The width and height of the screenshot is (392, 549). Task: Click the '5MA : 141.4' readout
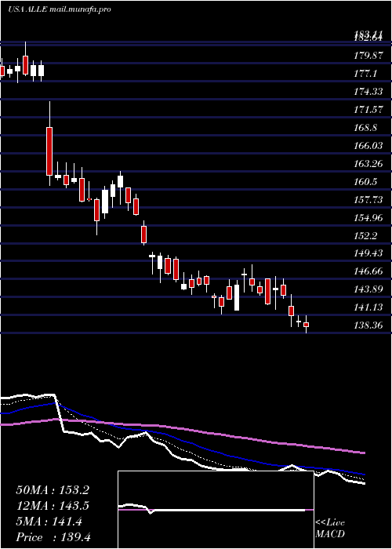coord(49,522)
